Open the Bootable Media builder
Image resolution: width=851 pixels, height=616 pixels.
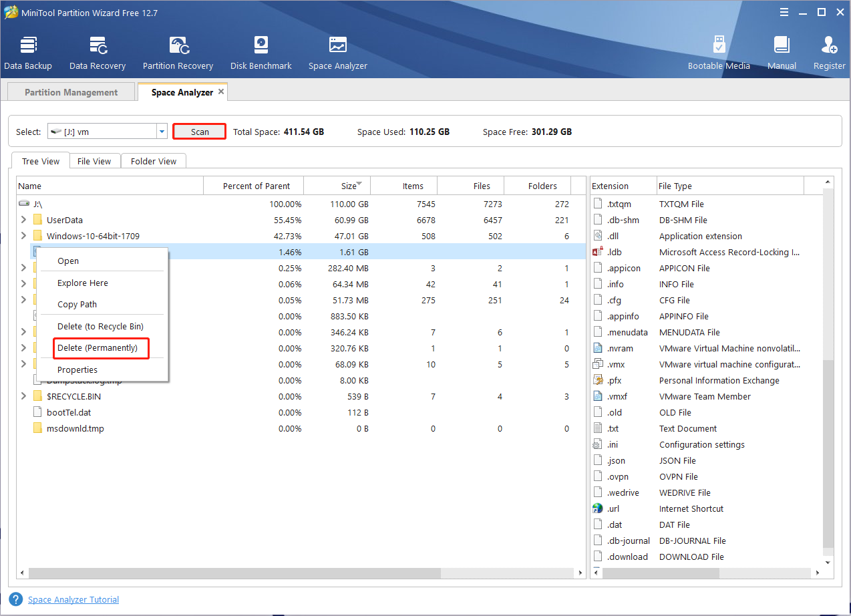(x=719, y=53)
